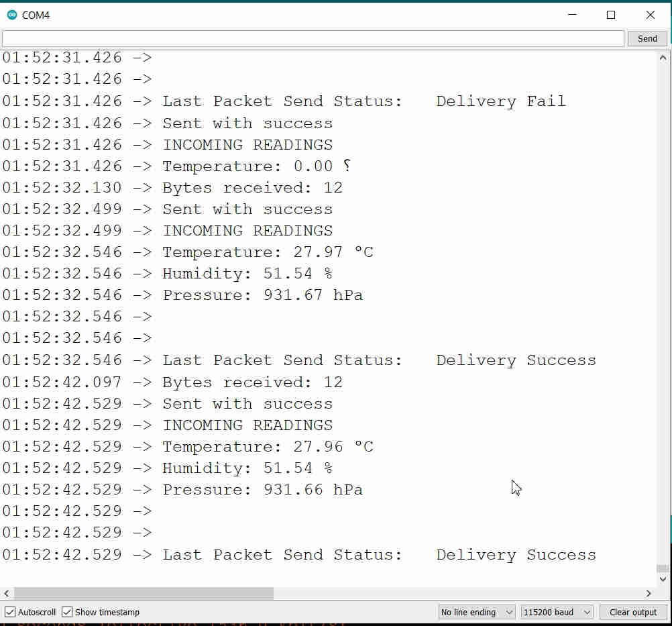Close the COM4 serial monitor window

click(650, 15)
